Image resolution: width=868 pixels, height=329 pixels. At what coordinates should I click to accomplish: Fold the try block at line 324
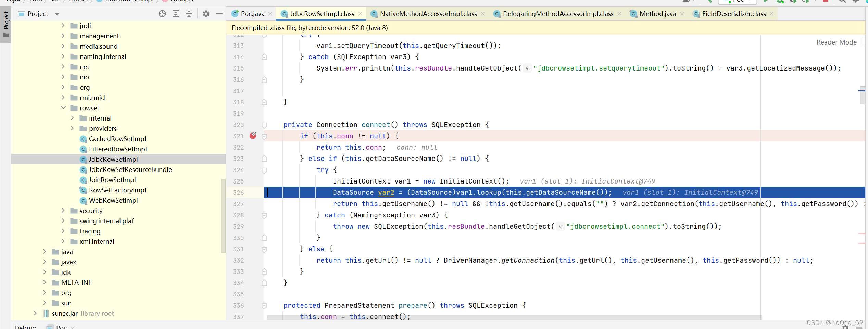pyautogui.click(x=264, y=170)
